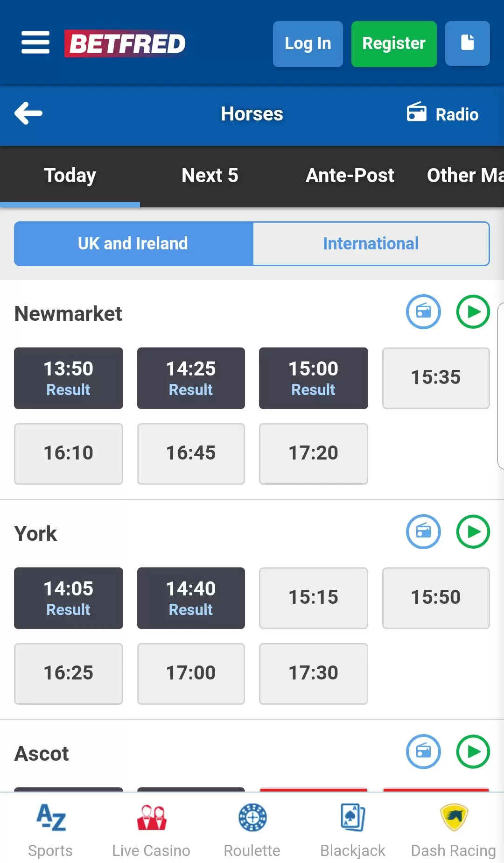This screenshot has height=863, width=504.
Task: Open Live Casino from bottom bar
Action: (151, 830)
